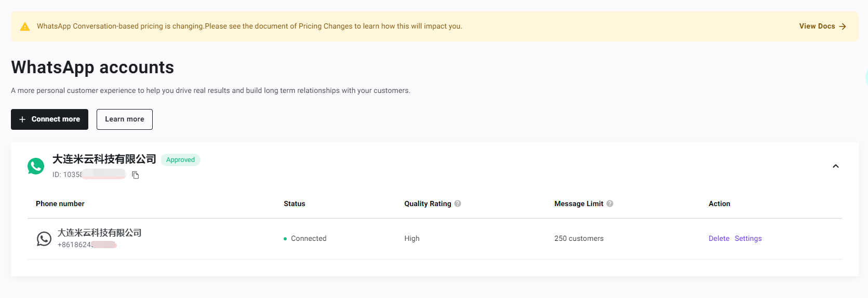Click the Learn more button
The image size is (868, 298).
tap(124, 119)
